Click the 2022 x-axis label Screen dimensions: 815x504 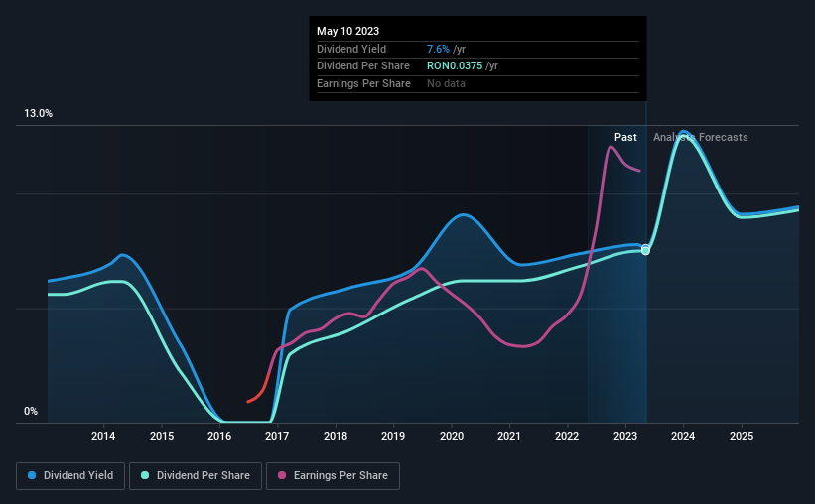pyautogui.click(x=567, y=436)
